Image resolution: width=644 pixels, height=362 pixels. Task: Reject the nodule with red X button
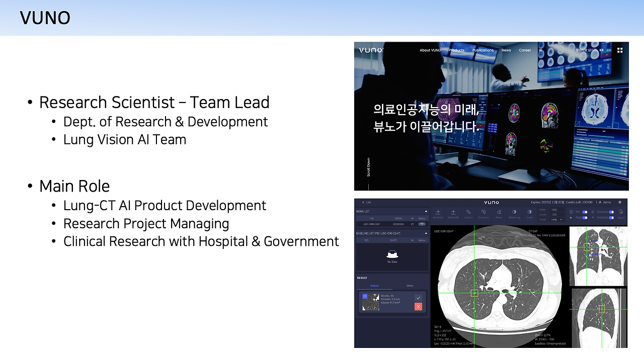pyautogui.click(x=418, y=307)
